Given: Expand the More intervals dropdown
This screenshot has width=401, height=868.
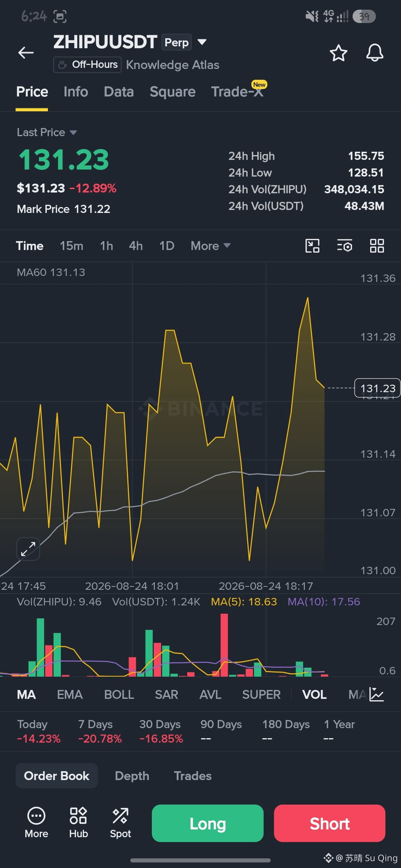Looking at the screenshot, I should tap(211, 246).
